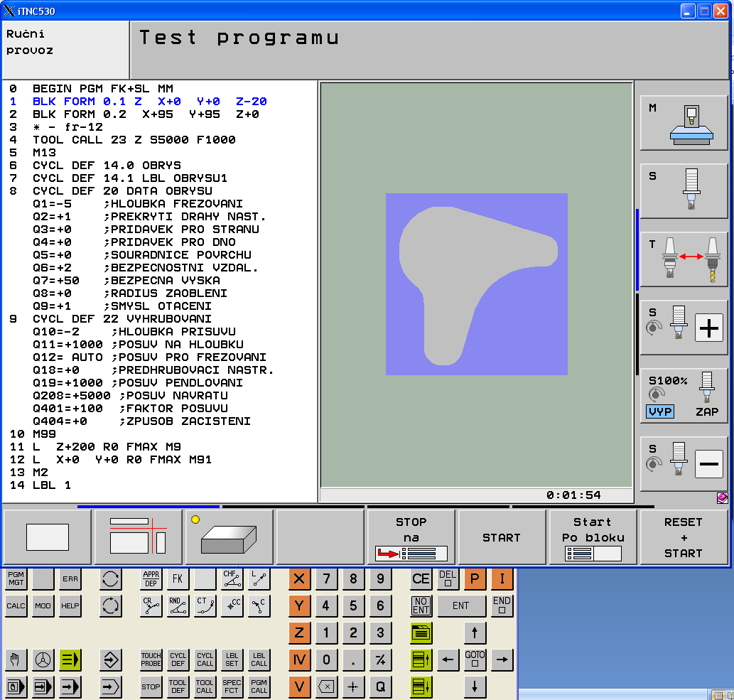The image size is (734, 700).
Task: Click the up arrow cursor key
Action: click(x=475, y=633)
